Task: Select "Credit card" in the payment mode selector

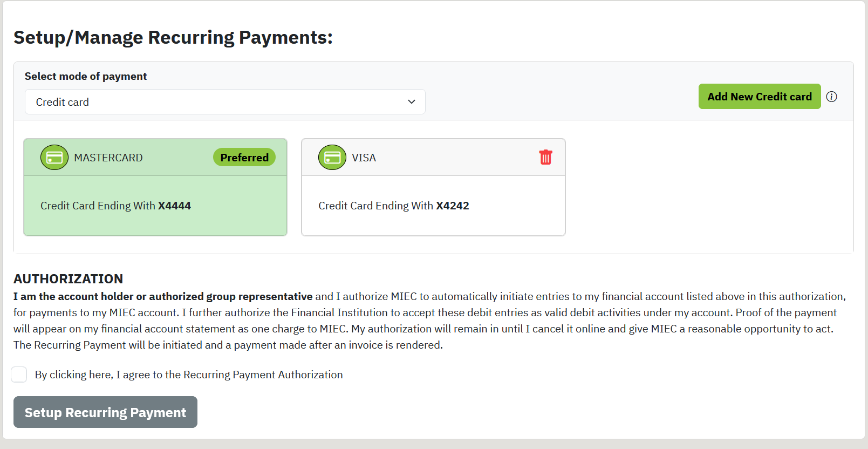Action: [x=224, y=101]
